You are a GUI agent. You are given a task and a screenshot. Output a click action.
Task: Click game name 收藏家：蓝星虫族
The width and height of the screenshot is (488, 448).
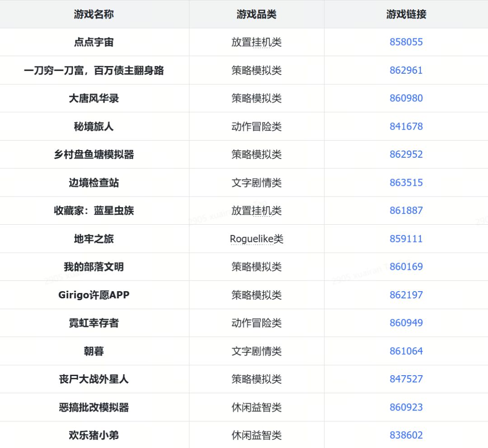pos(94,211)
